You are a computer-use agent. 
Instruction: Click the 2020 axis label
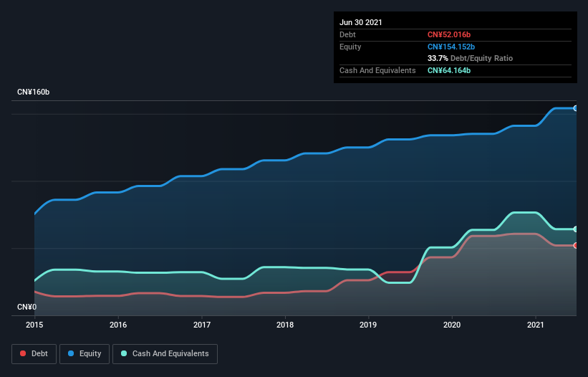[x=452, y=325]
